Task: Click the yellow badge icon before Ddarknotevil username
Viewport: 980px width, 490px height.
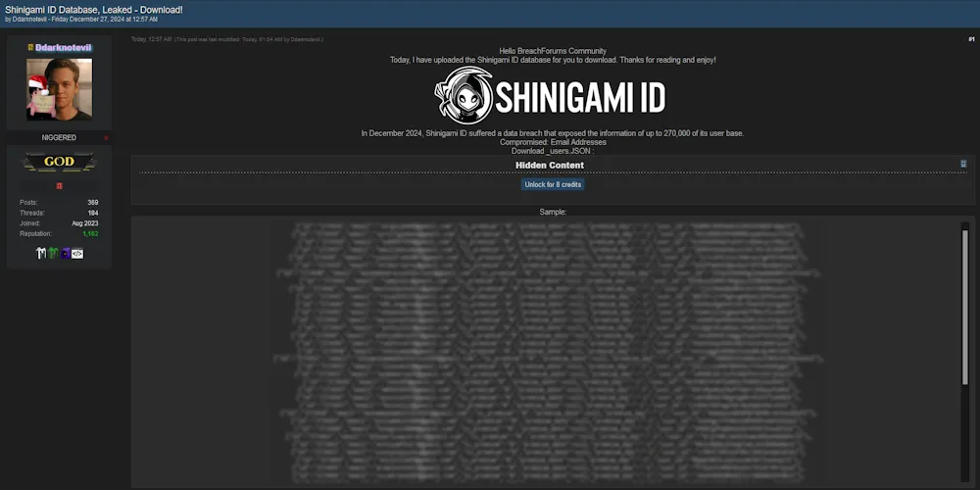Action: coord(30,47)
